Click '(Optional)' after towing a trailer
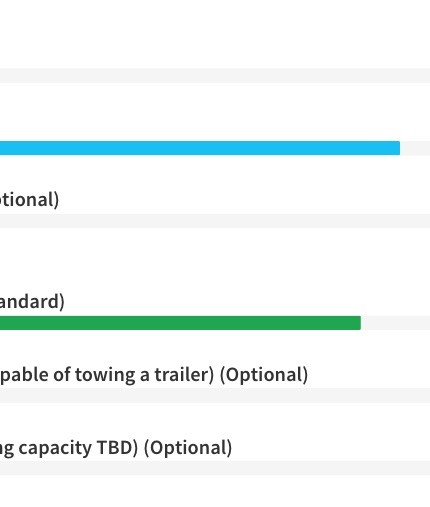Image resolution: width=430 pixels, height=507 pixels. [264, 375]
